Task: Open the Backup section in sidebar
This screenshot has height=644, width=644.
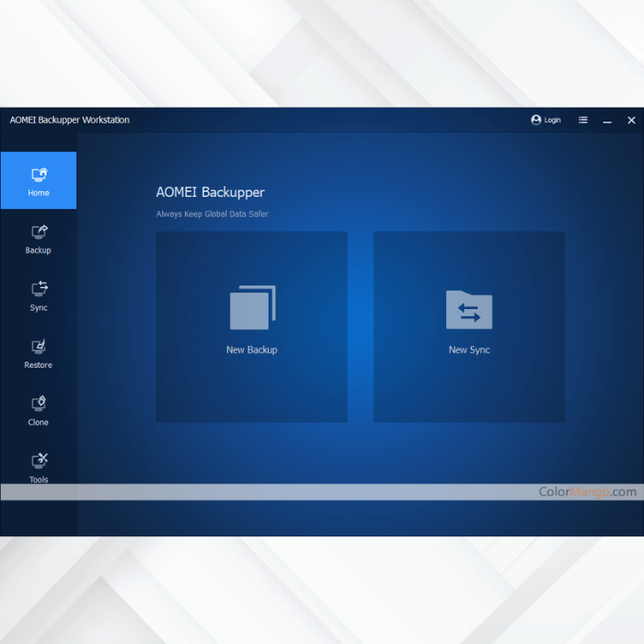Action: 39,239
